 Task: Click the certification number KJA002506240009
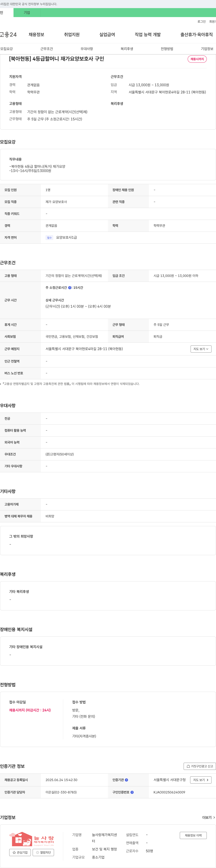pyautogui.click(x=169, y=792)
